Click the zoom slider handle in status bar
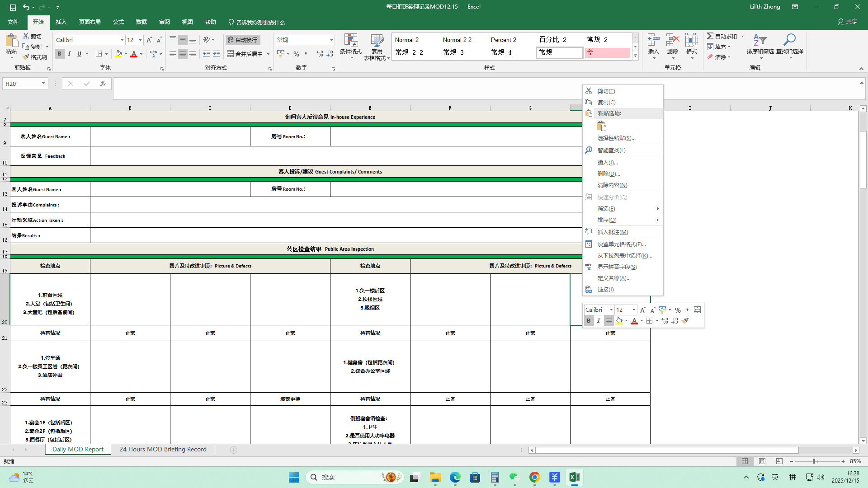The height and width of the screenshot is (488, 868). click(814, 461)
